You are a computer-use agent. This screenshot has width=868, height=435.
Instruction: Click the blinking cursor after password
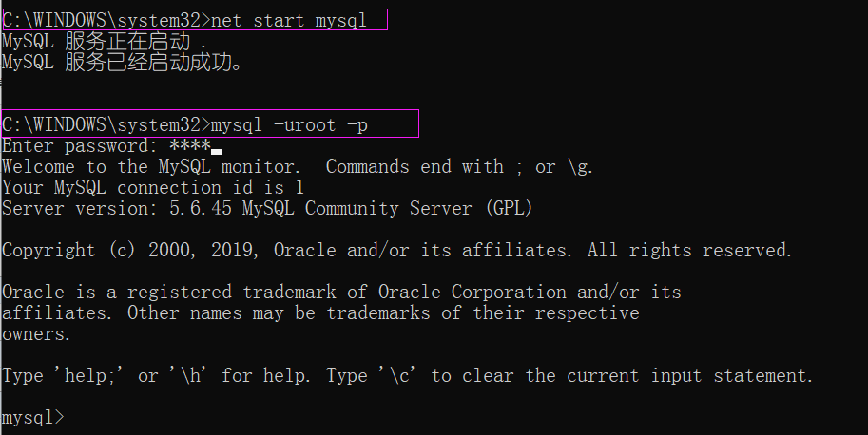tap(217, 151)
